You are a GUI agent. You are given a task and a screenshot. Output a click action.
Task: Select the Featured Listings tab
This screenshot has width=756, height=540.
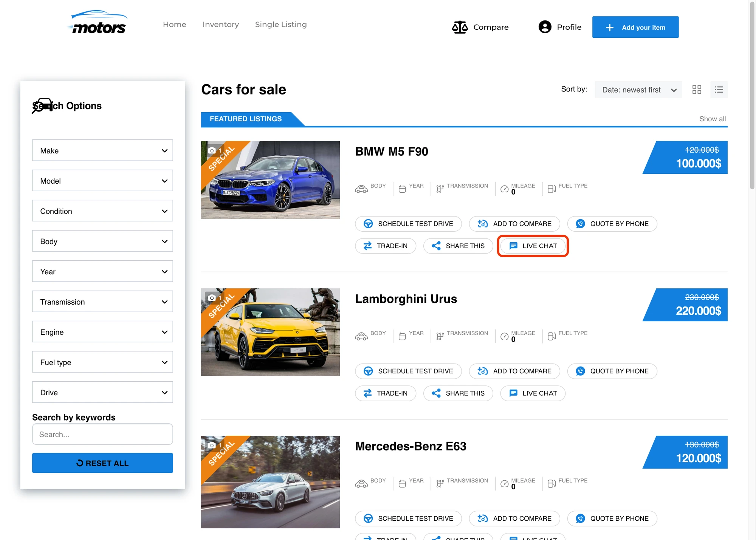(x=246, y=119)
